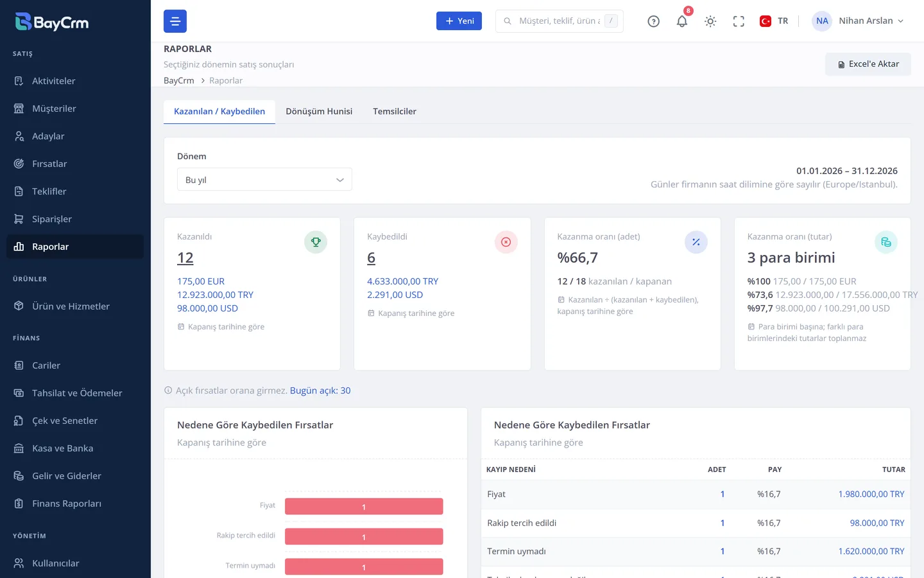Screen dimensions: 924x578
Task: Click the Raporlar chart icon
Action: click(19, 247)
